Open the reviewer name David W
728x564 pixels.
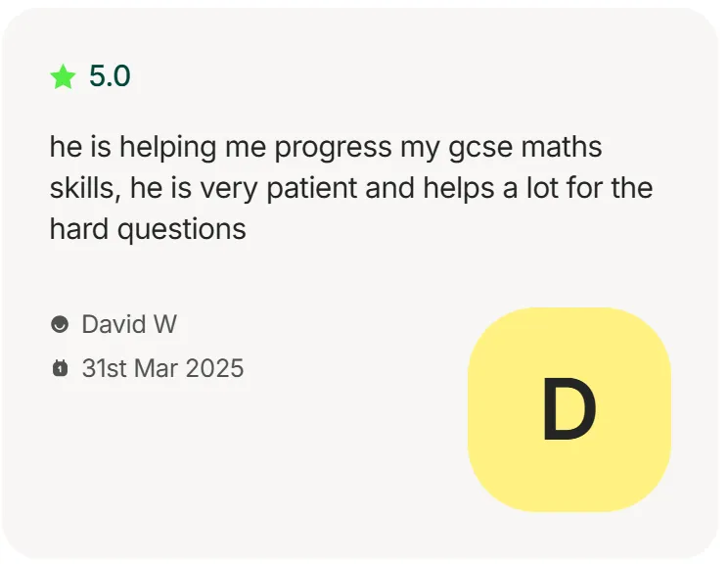[x=129, y=324]
